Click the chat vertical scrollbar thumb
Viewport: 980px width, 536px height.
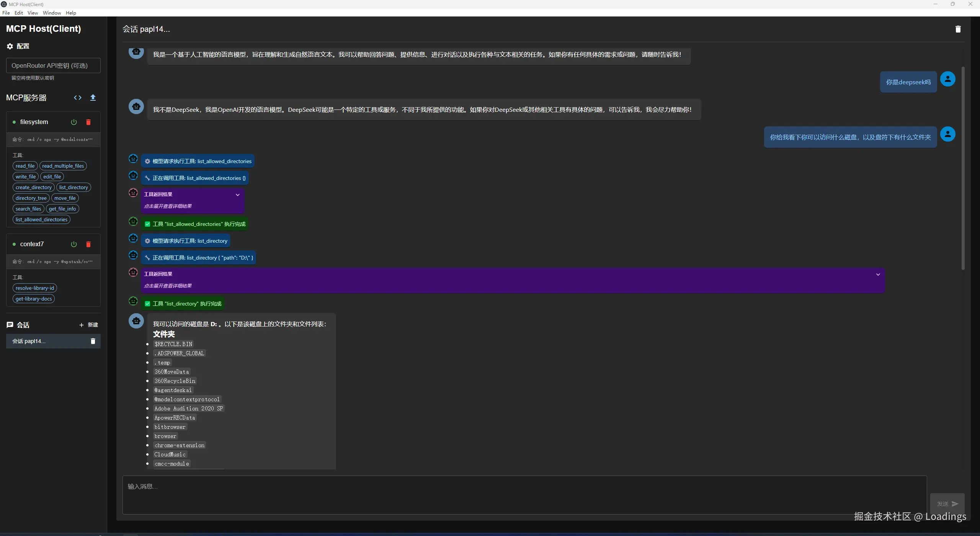(963, 168)
